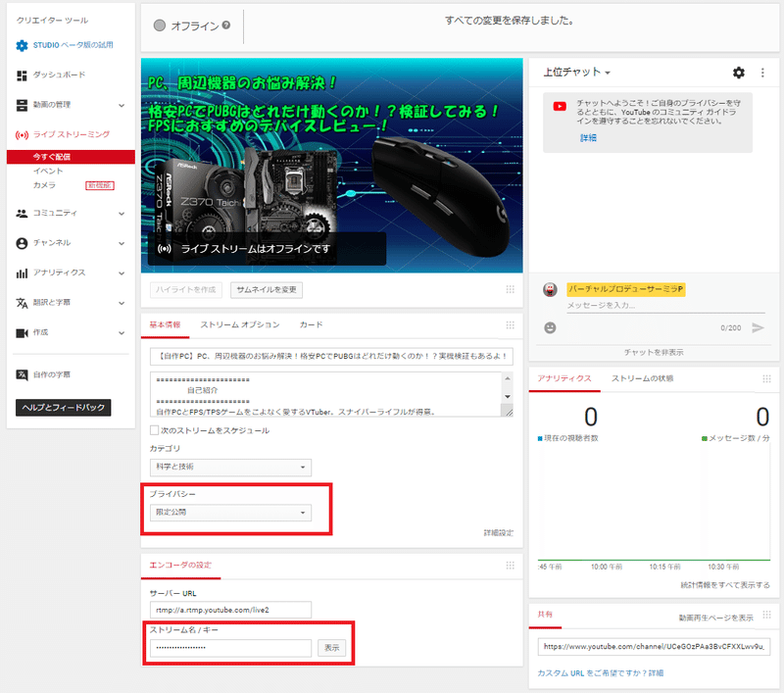The height and width of the screenshot is (693, 784).
Task: Open the ダッシュボード dashboard icon
Action: pos(22,75)
